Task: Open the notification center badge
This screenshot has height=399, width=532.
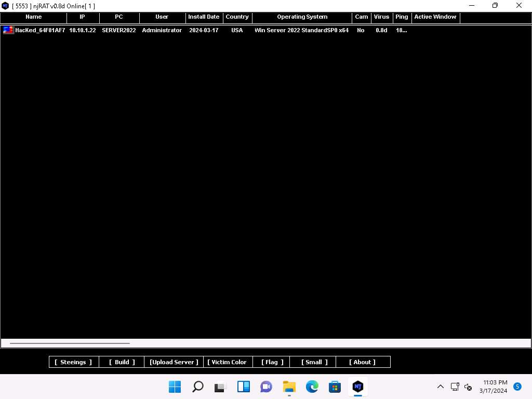Action: (x=517, y=387)
